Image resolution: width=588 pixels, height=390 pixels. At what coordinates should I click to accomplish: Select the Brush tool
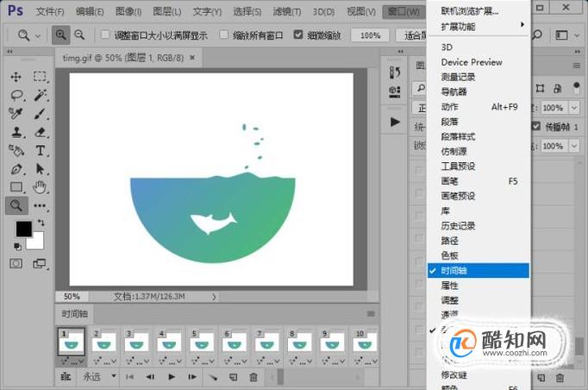point(41,113)
